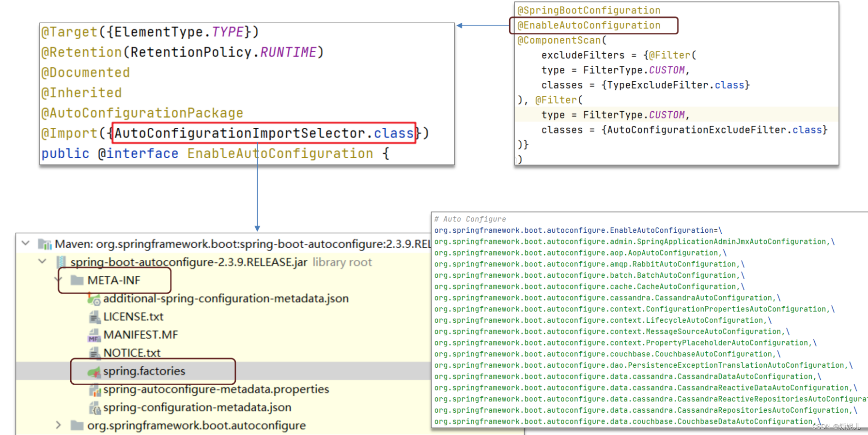This screenshot has height=435, width=868.
Task: Click the first FilterType.CUSTOM value
Action: click(x=634, y=70)
